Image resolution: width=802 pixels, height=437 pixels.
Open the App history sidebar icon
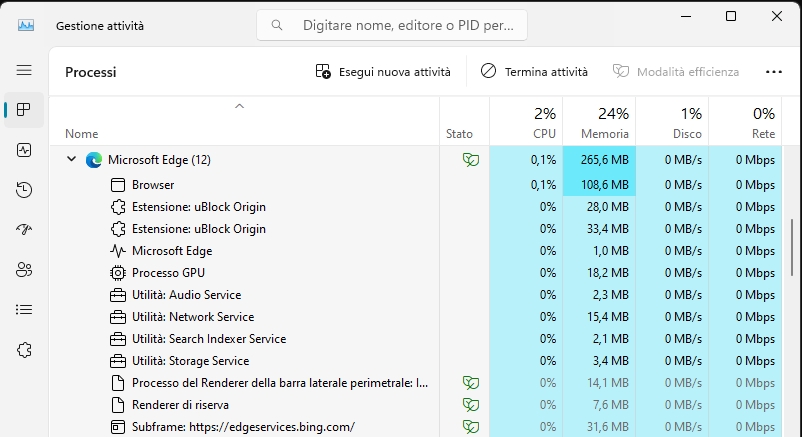click(24, 190)
